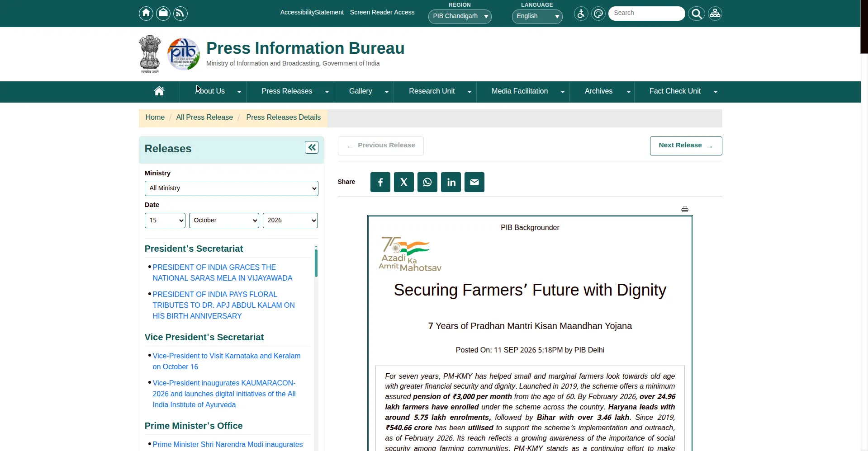
Task: Open the Screen Reader Access link
Action: 382,13
